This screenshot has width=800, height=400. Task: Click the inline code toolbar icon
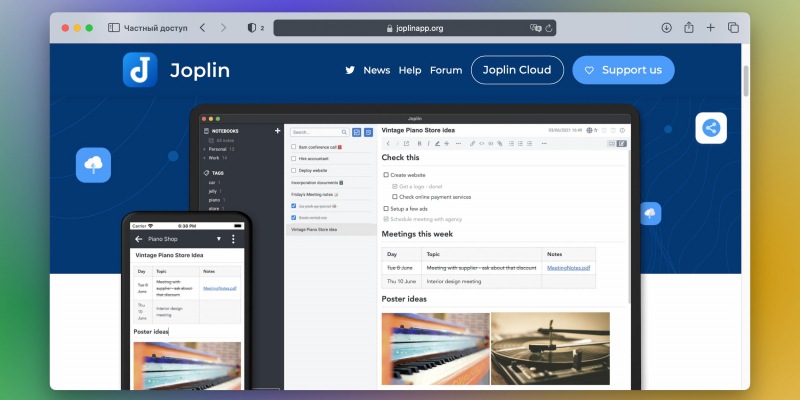[482, 144]
